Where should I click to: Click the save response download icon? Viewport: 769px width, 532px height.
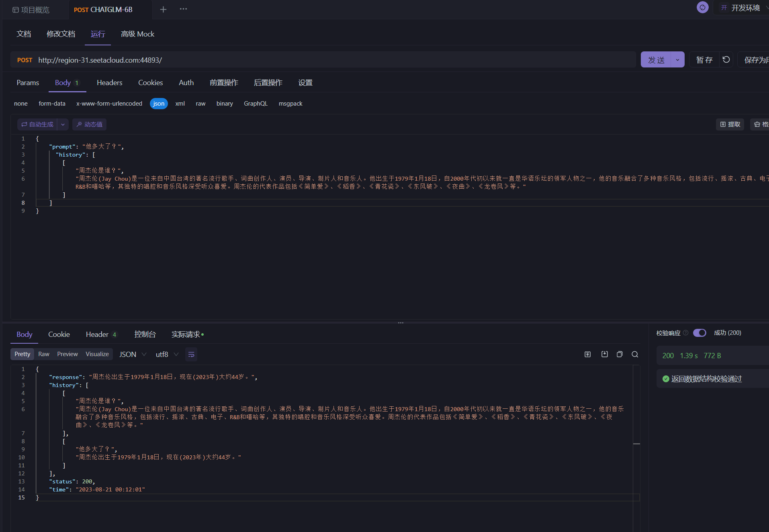(x=604, y=354)
